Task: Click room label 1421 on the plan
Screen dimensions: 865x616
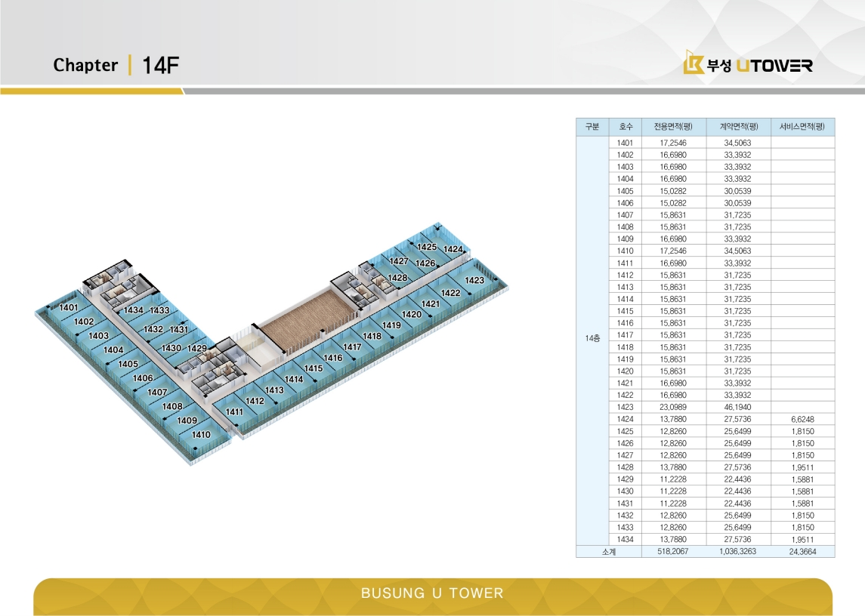Action: pyautogui.click(x=431, y=304)
